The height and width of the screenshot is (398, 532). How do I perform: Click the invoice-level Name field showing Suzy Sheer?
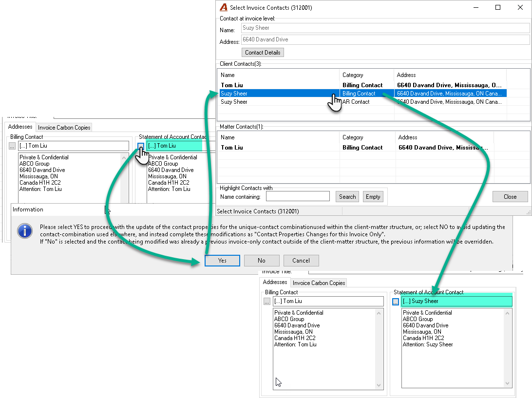pos(385,28)
